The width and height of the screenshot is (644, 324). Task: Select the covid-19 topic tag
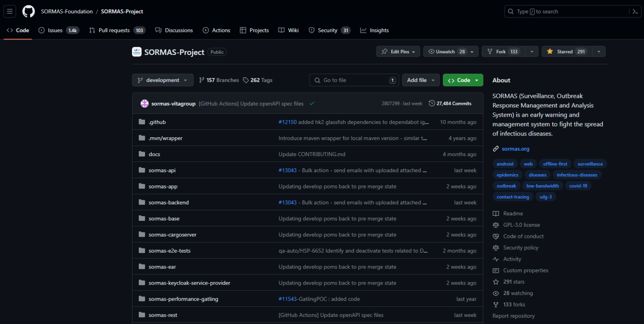tap(578, 186)
